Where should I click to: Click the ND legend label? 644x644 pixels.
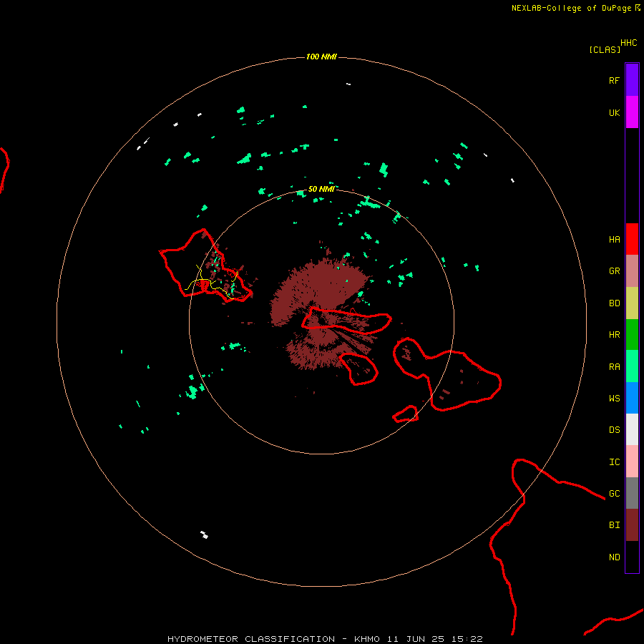tap(614, 557)
